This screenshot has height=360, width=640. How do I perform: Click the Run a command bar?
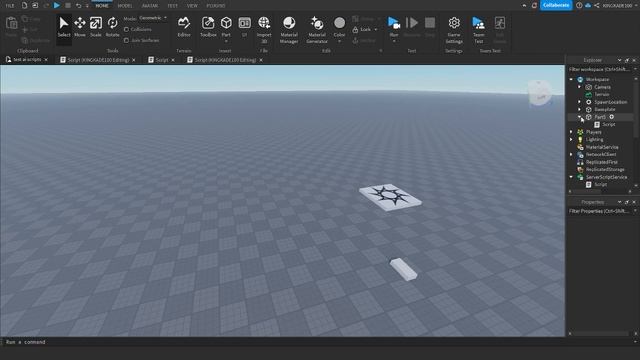tap(317, 342)
